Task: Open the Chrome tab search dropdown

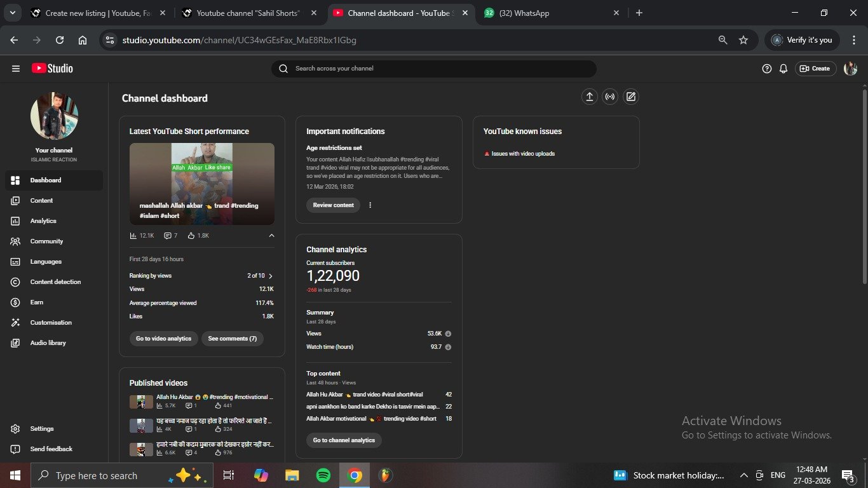Action: (12, 13)
